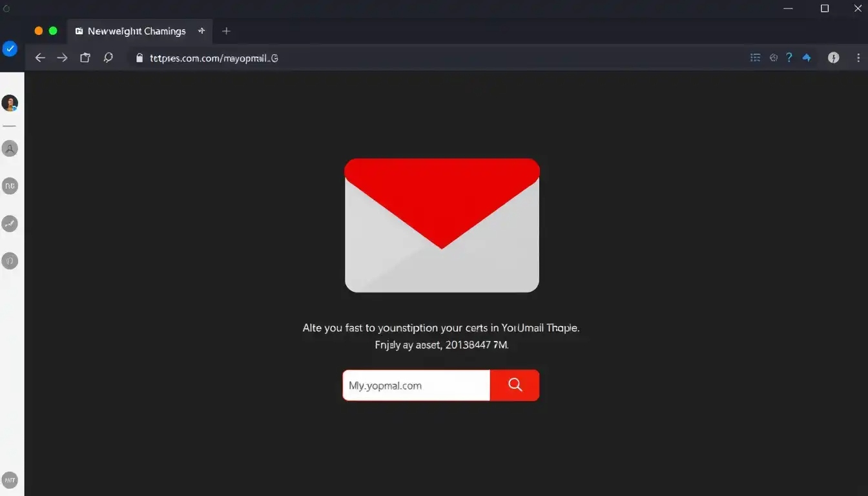Open the blue question mark help icon
This screenshot has width=868, height=496.
click(x=789, y=57)
